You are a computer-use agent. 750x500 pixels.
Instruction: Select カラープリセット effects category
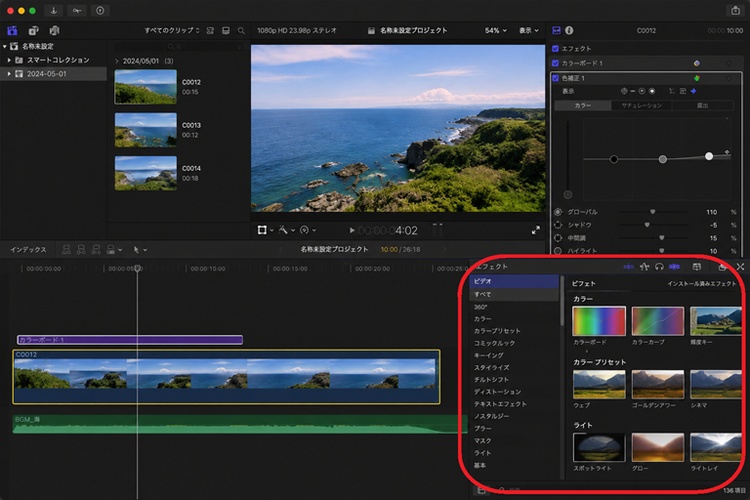pos(497,331)
